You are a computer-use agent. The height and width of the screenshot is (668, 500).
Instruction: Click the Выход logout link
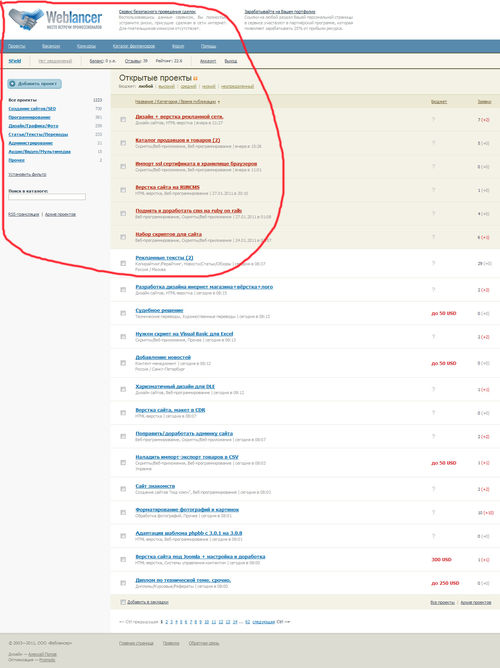coord(230,61)
